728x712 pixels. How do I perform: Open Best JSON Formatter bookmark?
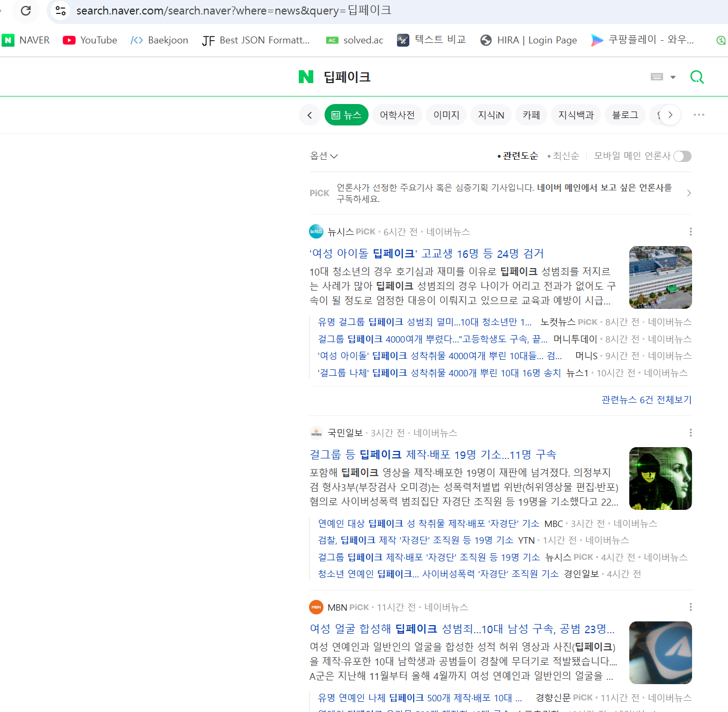(x=256, y=40)
